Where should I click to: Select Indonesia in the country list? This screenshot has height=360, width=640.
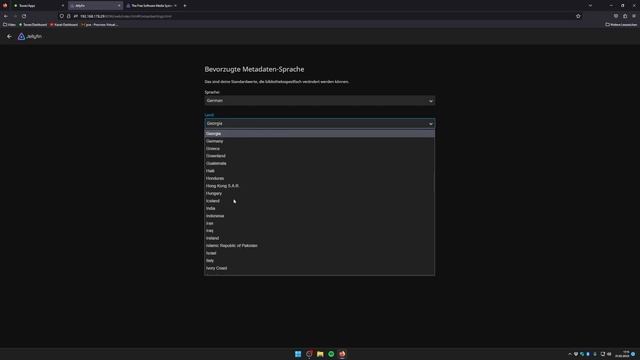[320, 216]
